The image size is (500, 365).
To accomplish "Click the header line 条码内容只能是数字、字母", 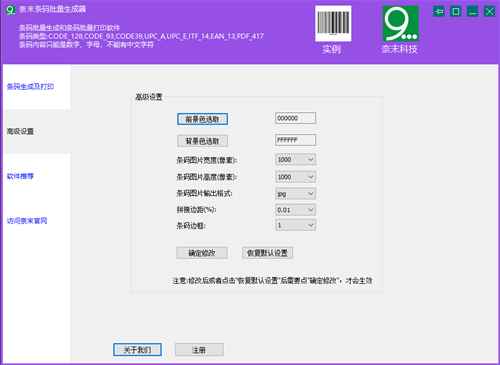I will (86, 45).
